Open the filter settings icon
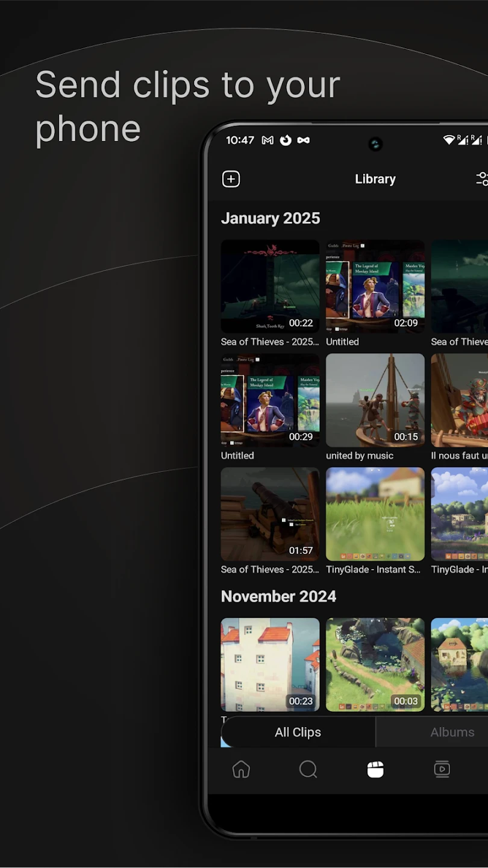Screen dimensions: 488x868 482,179
